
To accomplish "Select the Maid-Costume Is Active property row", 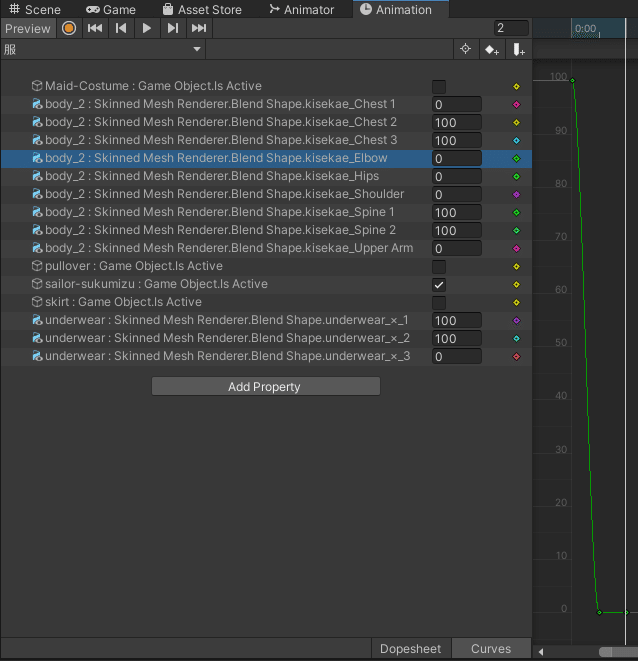I will [266, 86].
